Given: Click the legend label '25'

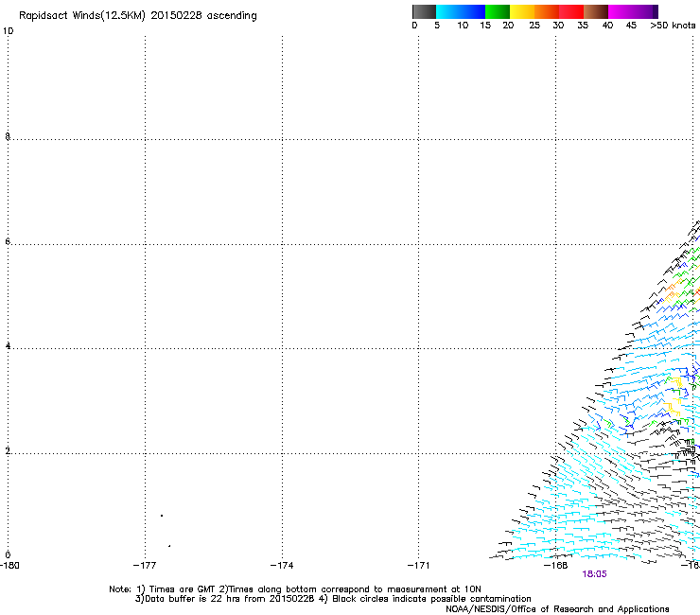Looking at the screenshot, I should pyautogui.click(x=534, y=26).
